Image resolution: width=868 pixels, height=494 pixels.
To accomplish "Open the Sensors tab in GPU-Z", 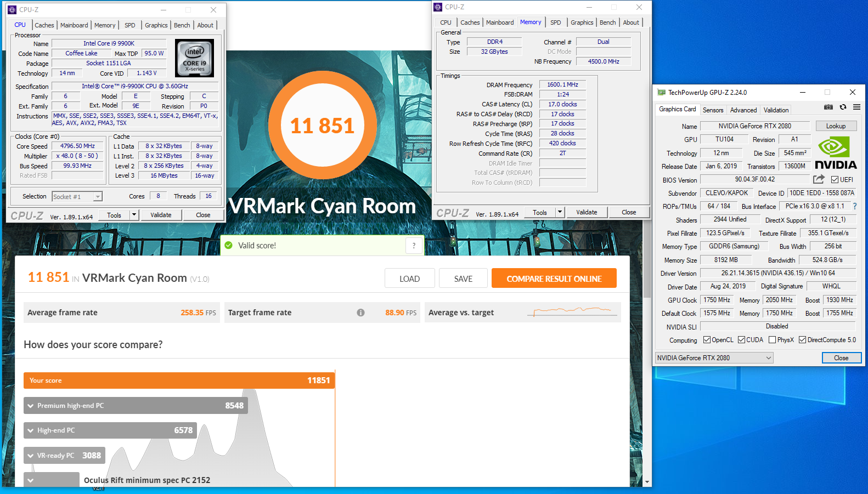I will 713,110.
